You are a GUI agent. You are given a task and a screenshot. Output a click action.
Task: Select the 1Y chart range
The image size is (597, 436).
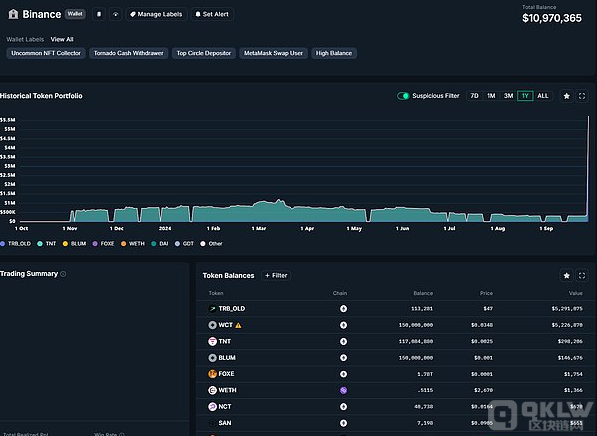pyautogui.click(x=525, y=96)
